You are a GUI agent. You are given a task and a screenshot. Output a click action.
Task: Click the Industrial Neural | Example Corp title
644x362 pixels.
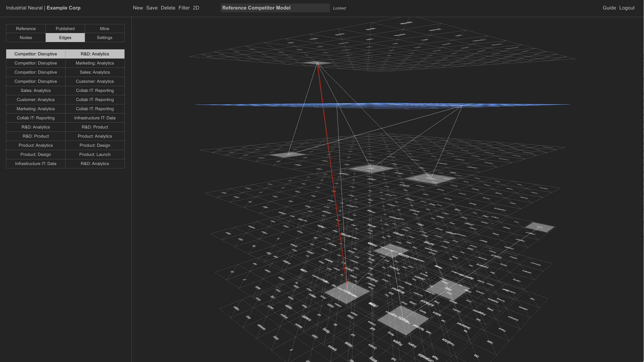tap(43, 8)
